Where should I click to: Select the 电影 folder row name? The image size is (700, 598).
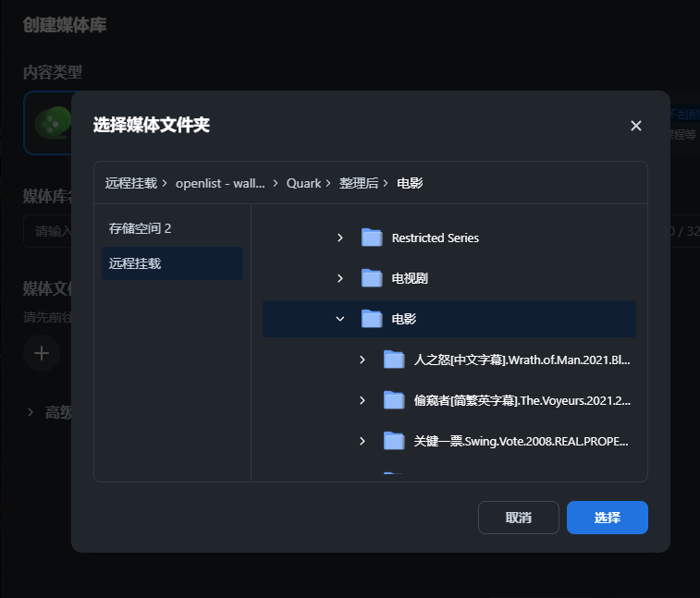tap(404, 319)
